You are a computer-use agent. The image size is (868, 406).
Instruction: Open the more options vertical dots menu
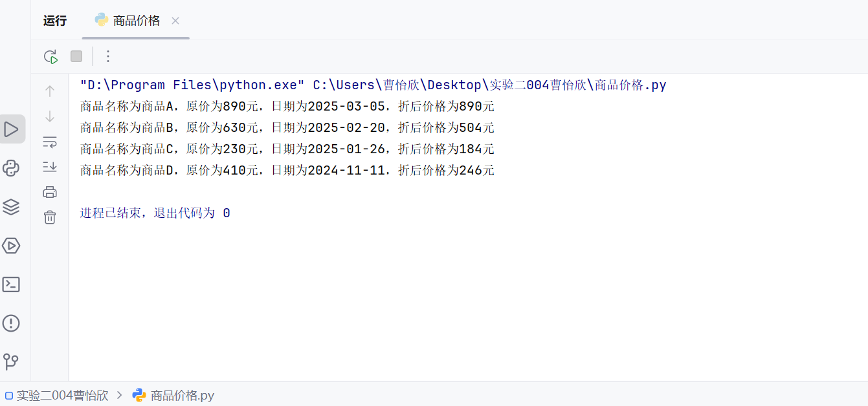point(108,56)
